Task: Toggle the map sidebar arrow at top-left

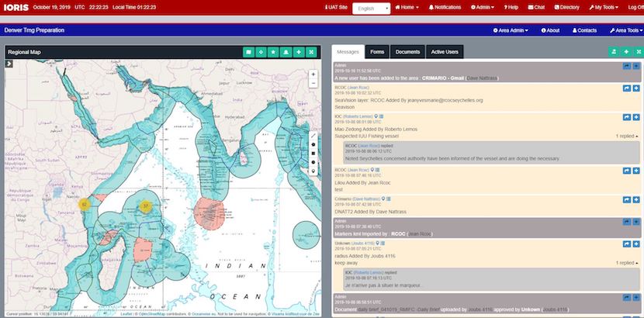Action: click(x=9, y=64)
